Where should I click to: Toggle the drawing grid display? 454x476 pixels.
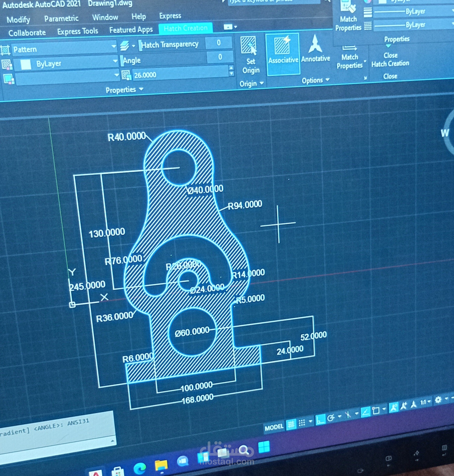291,425
